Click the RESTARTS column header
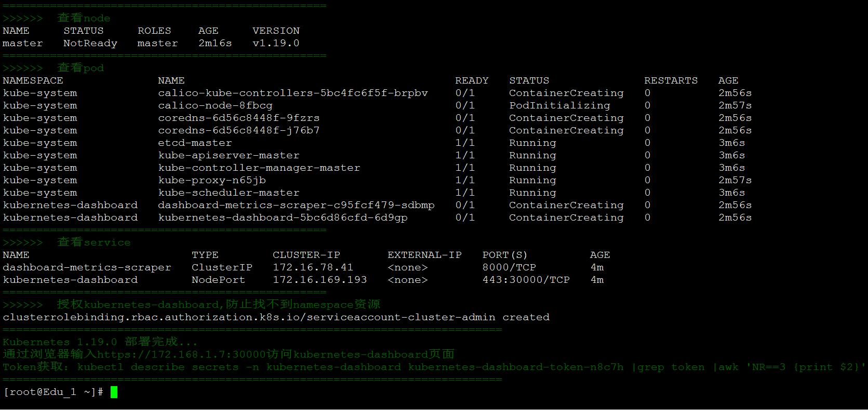 coord(671,80)
